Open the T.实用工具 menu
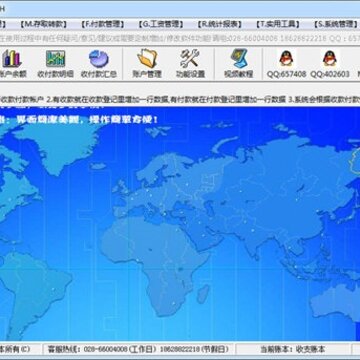The width and height of the screenshot is (360, 360). coord(278,24)
